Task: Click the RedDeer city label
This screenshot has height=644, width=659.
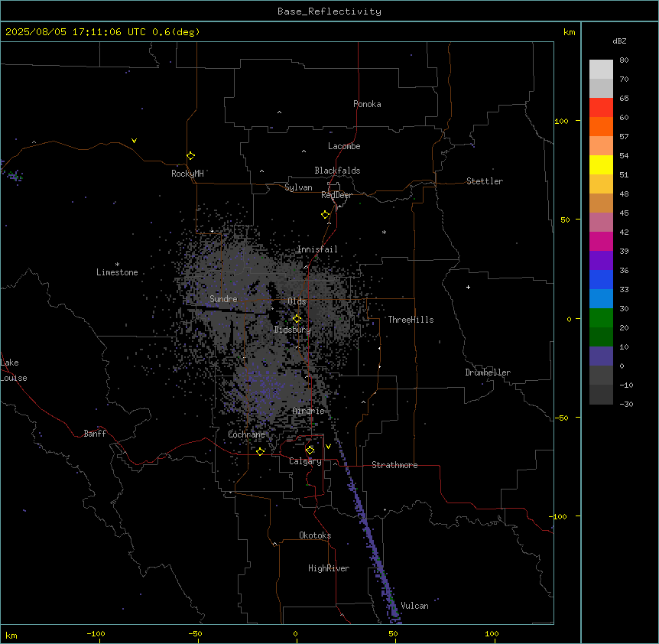Action: [336, 195]
